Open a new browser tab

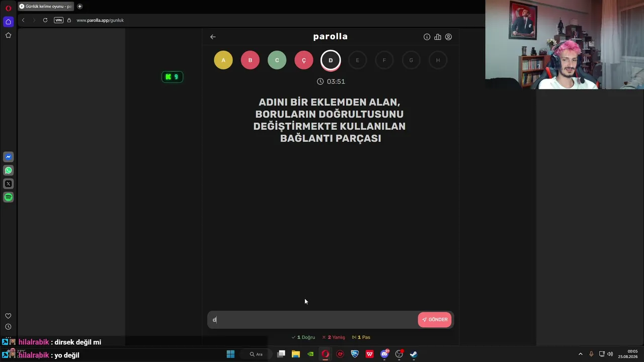[79, 7]
